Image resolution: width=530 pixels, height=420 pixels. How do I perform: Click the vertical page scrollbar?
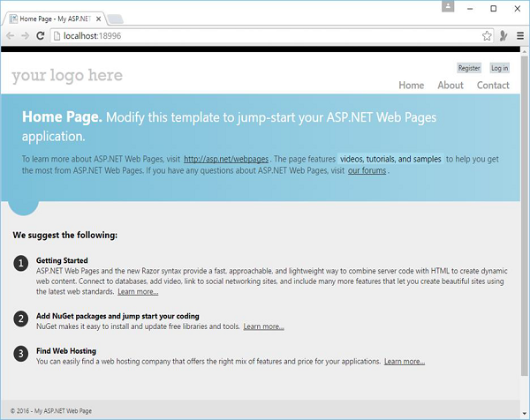tap(525, 221)
